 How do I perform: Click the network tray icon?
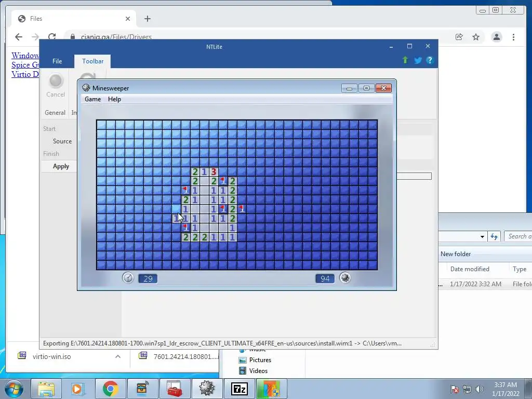467,389
